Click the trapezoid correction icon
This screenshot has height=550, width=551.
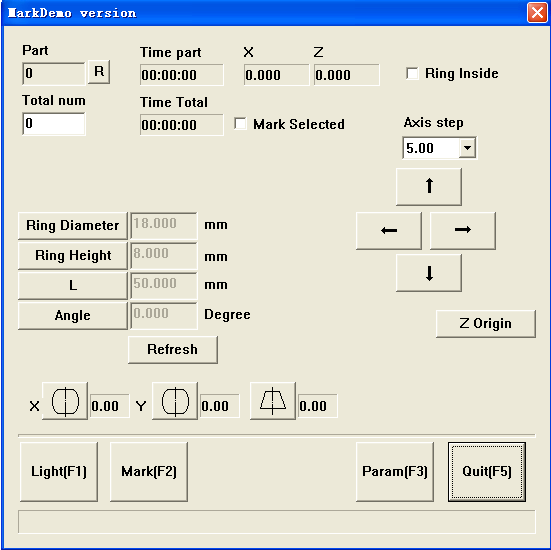coord(273,401)
